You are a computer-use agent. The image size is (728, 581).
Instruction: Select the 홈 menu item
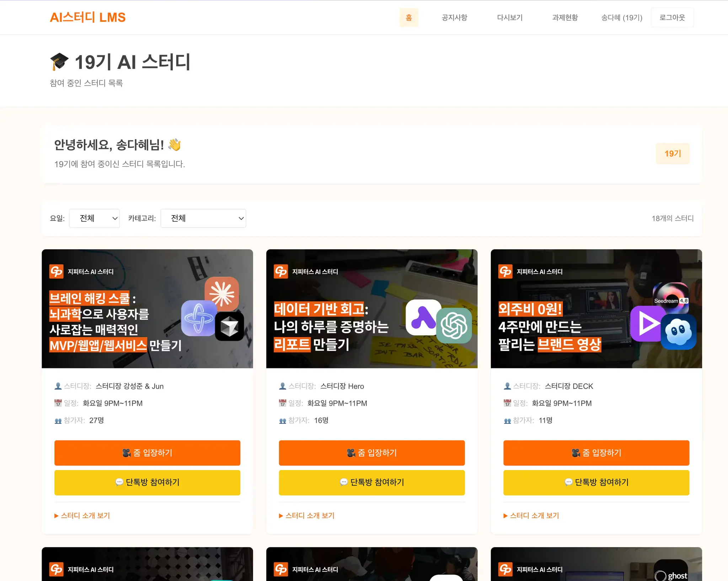(x=409, y=17)
